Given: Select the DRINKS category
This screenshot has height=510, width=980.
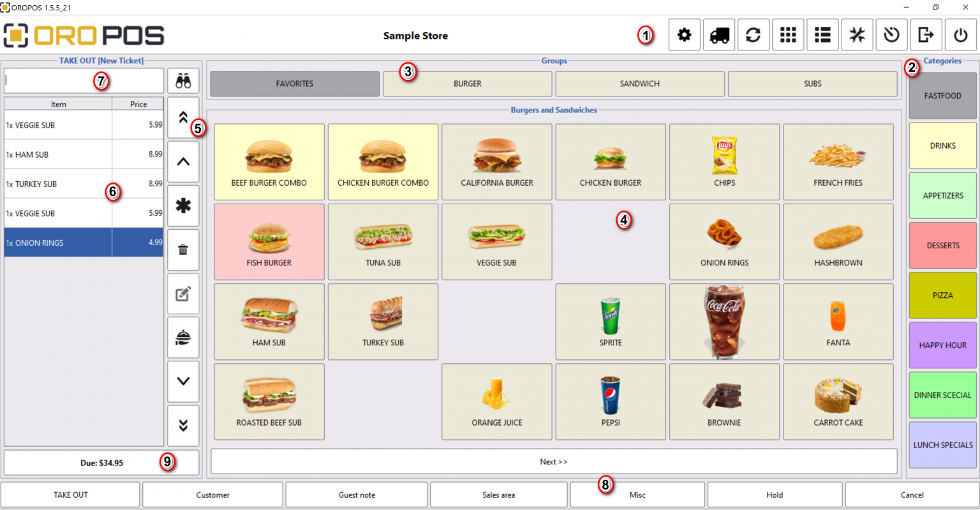Looking at the screenshot, I should (942, 146).
